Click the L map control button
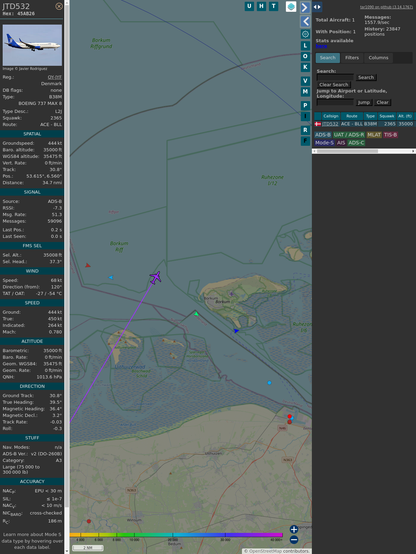The width and height of the screenshot is (416, 554). tap(305, 46)
